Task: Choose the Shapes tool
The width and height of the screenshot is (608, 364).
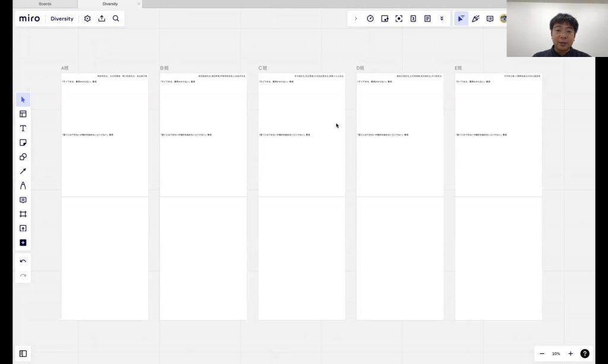Action: (23, 157)
